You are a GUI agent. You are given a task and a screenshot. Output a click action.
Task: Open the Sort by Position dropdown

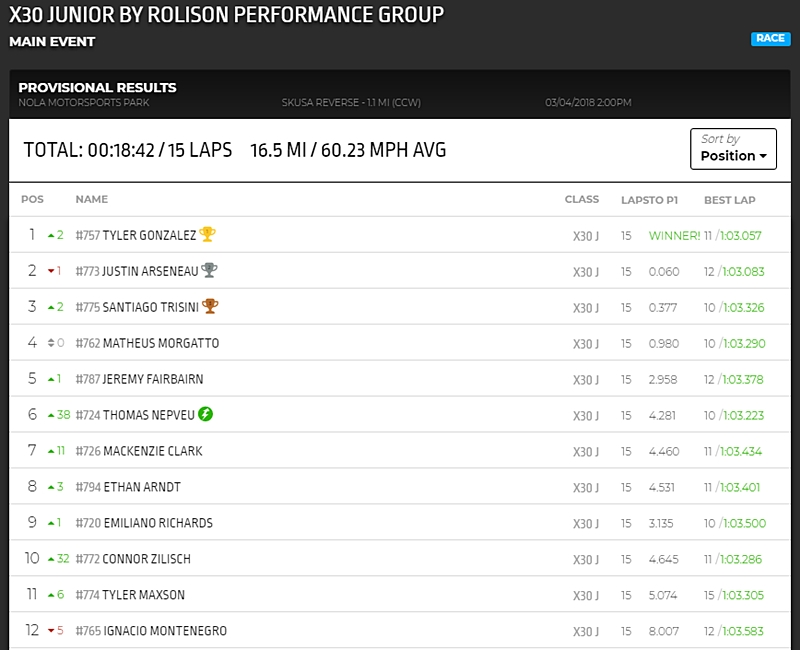click(733, 149)
